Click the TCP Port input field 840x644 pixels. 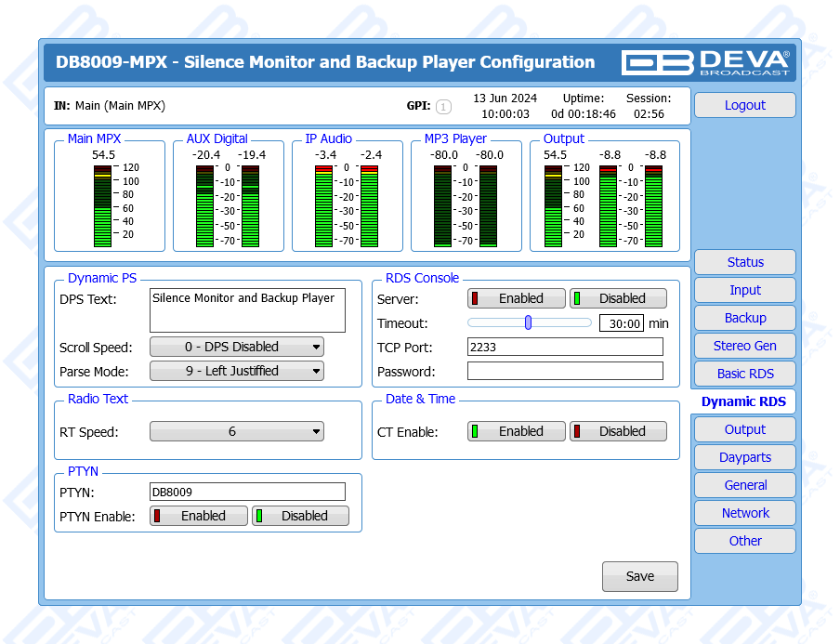coord(565,347)
